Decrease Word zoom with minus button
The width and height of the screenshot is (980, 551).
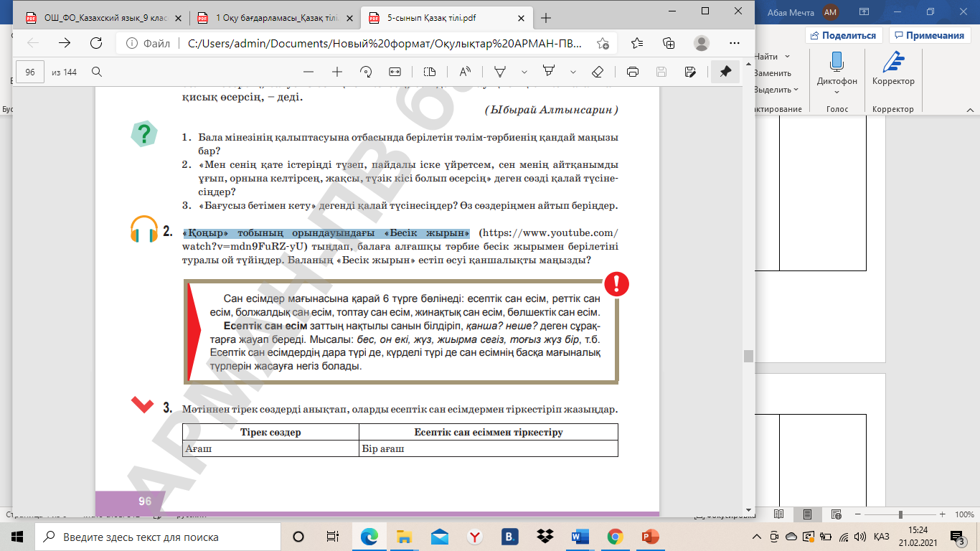pyautogui.click(x=859, y=514)
